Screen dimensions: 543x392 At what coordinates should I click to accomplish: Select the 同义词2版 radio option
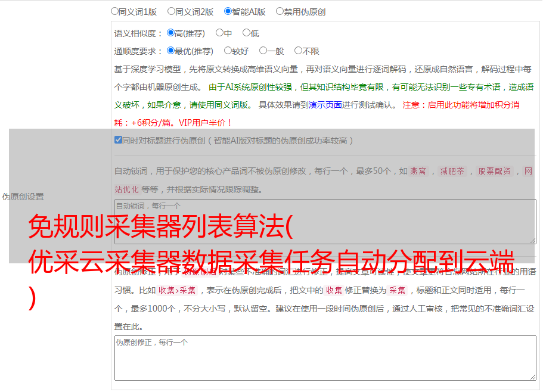(171, 11)
